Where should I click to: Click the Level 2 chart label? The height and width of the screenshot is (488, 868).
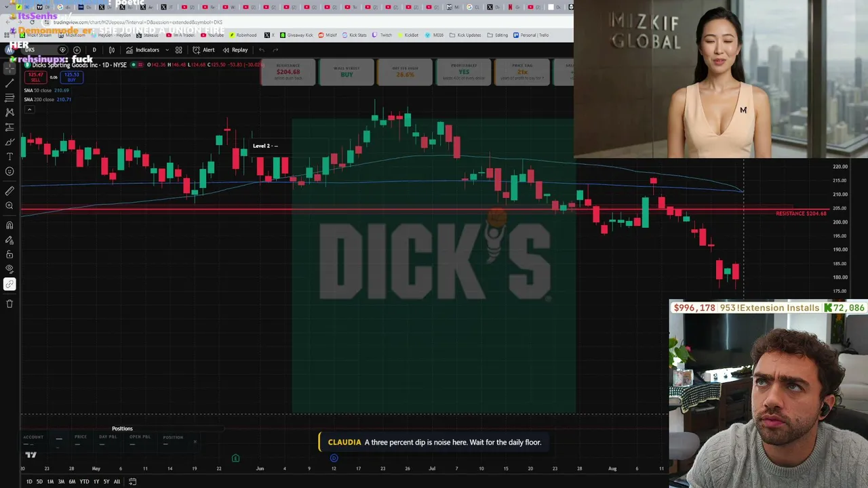(x=265, y=146)
